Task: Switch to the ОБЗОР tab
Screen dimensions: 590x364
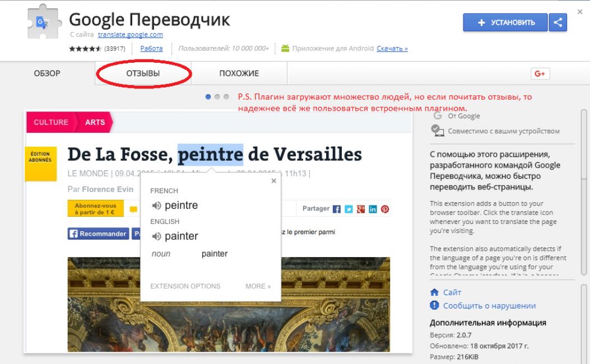Action: coord(47,73)
